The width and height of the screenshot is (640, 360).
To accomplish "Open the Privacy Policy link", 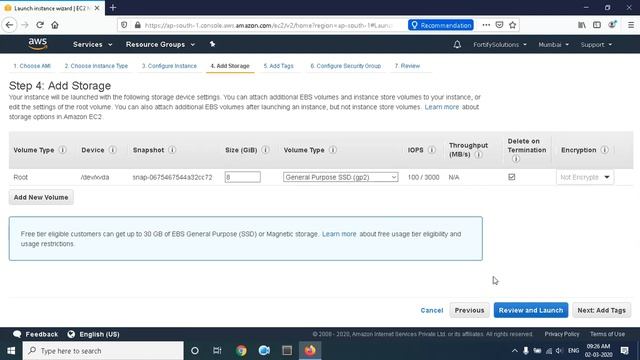I will (x=562, y=334).
